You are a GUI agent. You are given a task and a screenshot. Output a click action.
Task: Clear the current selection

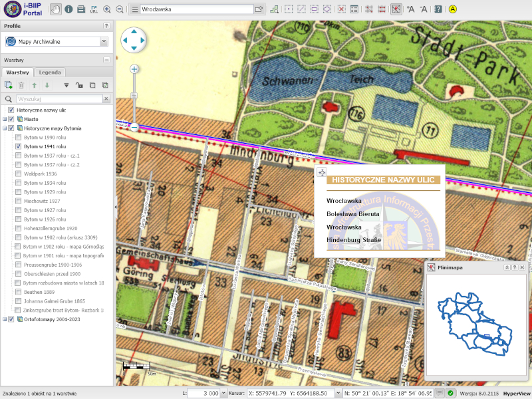point(341,9)
